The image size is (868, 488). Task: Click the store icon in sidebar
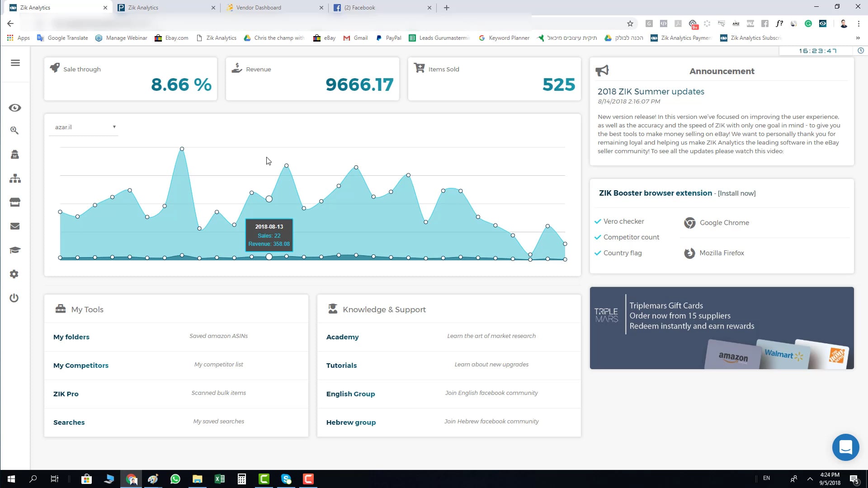pos(15,202)
